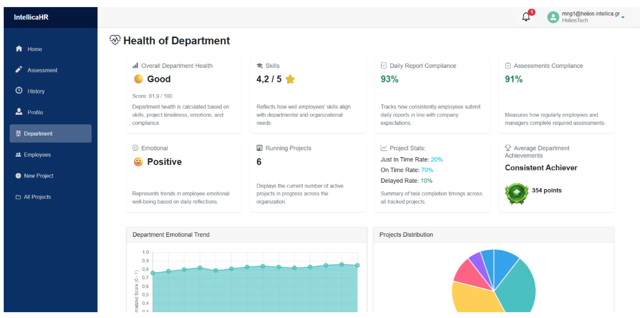This screenshot has height=318, width=644.
Task: Click the Good health status text
Action: (x=159, y=79)
